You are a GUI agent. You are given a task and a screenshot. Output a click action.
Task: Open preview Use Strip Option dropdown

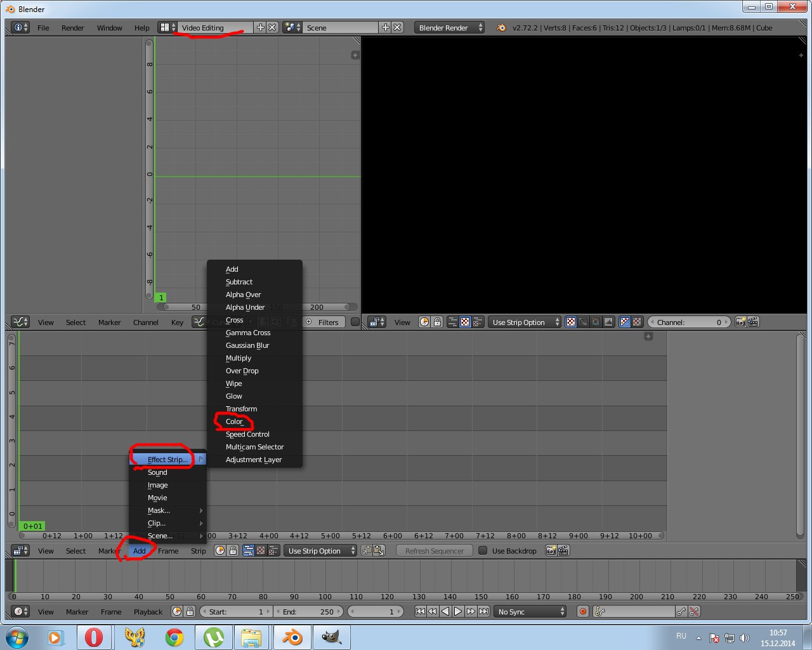coord(525,322)
